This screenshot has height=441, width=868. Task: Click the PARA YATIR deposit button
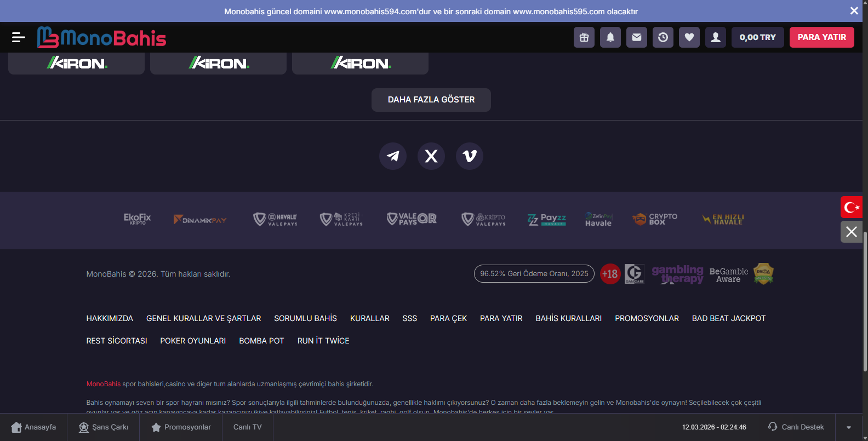tap(821, 37)
